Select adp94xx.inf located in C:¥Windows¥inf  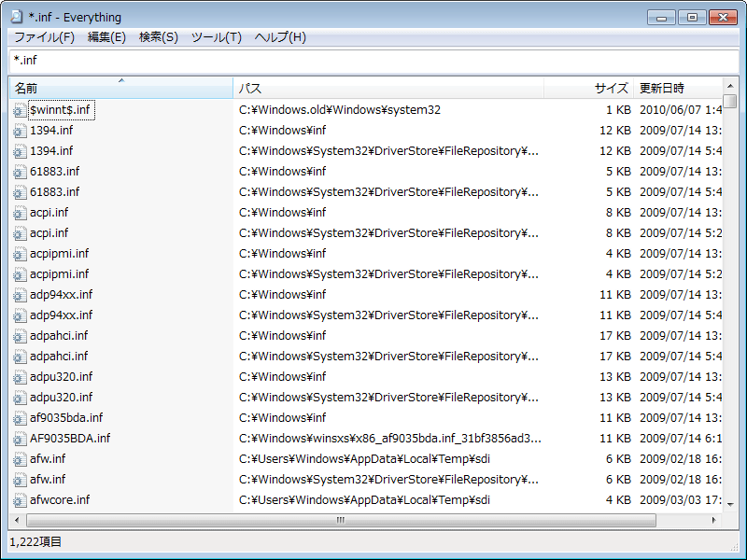click(x=62, y=295)
